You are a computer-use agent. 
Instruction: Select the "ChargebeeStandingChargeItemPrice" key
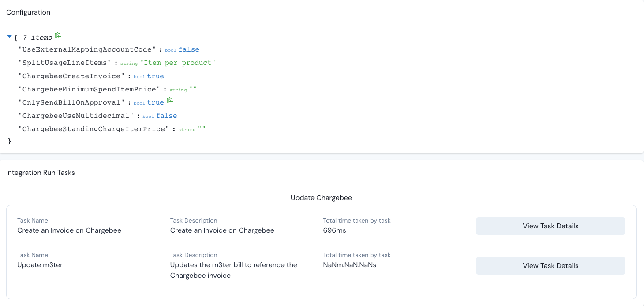click(x=94, y=129)
